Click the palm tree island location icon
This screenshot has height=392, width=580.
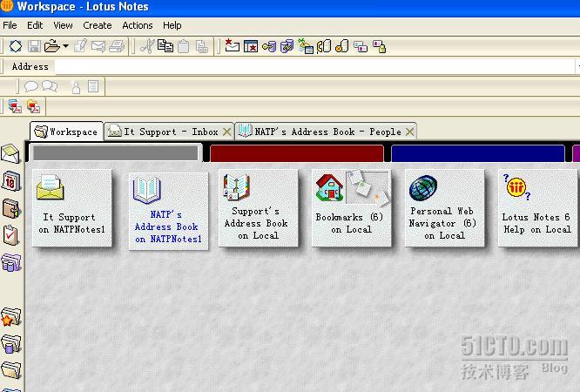pos(306,46)
